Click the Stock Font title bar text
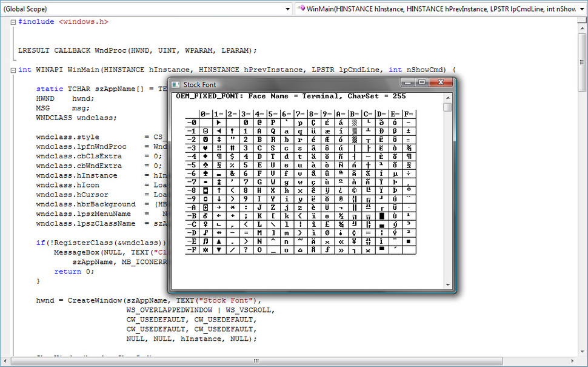Screen dimensions: 588x367 click(x=199, y=85)
